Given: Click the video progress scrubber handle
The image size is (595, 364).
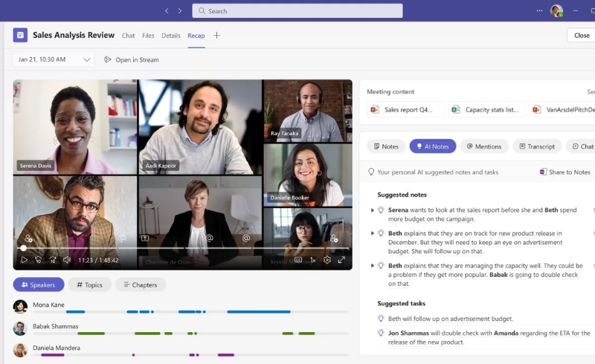Looking at the screenshot, I should 24,248.
